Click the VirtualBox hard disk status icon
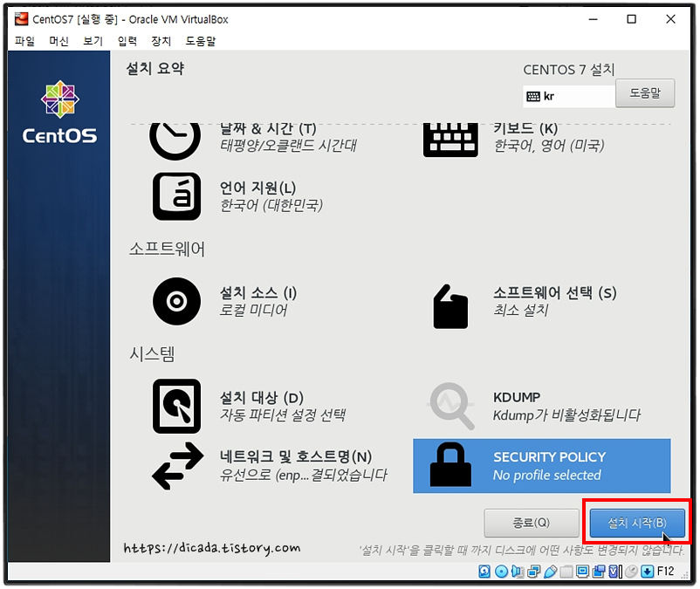The image size is (700, 589). (x=484, y=572)
